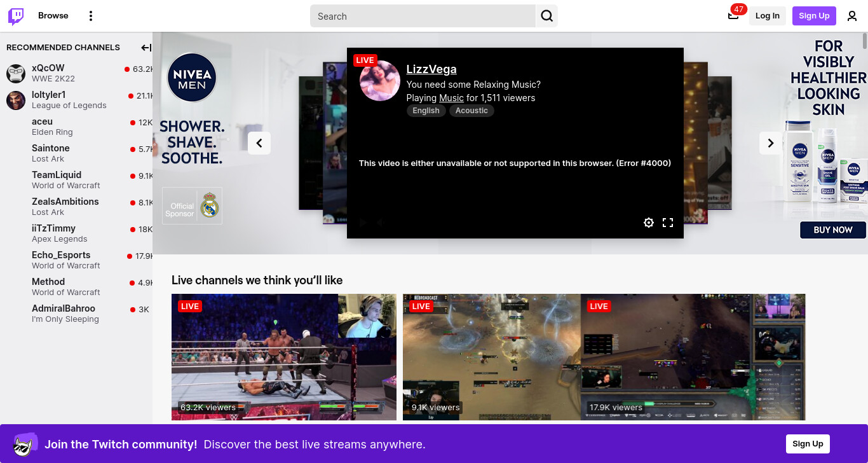868x463 pixels.
Task: Browse categories from the top bar
Action: (x=53, y=16)
